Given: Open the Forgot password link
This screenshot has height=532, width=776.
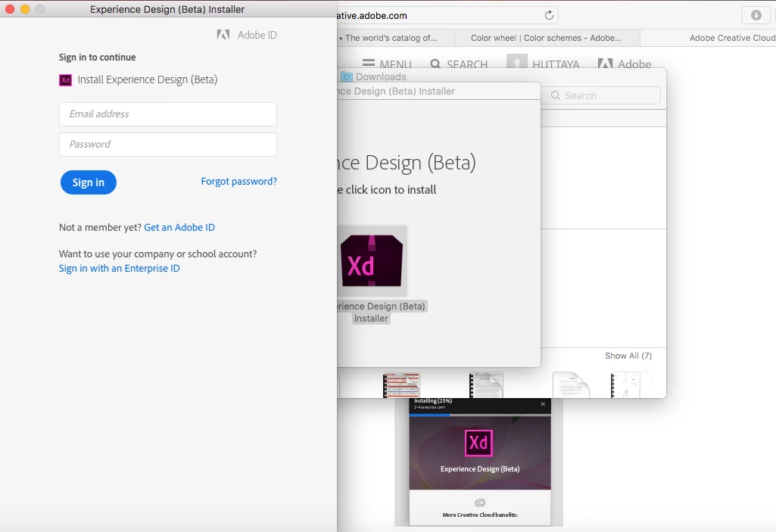Looking at the screenshot, I should pyautogui.click(x=239, y=181).
